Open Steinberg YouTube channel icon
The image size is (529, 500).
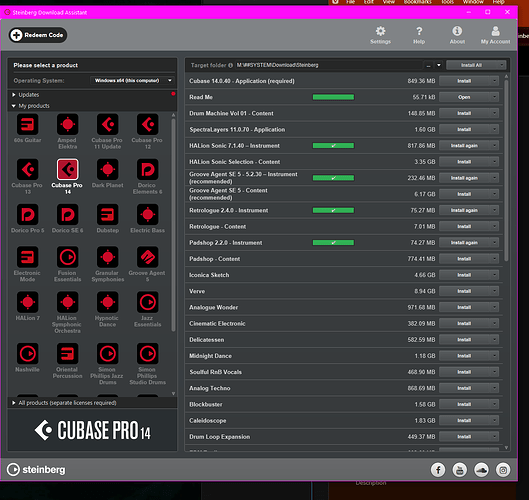click(460, 470)
